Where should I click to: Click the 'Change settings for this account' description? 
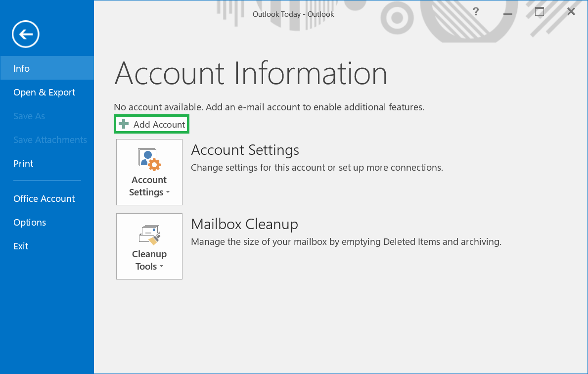tap(317, 168)
